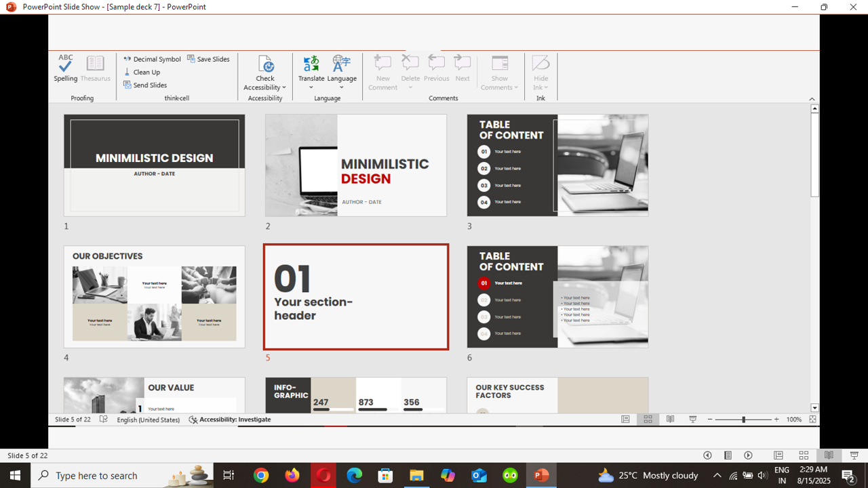Expand the Language dropdown arrow
This screenshot has width=868, height=488.
point(341,87)
